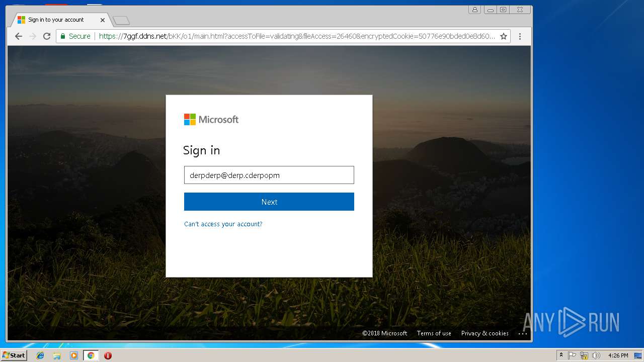Minimize the Chrome window
The width and height of the screenshot is (644, 362).
491,10
